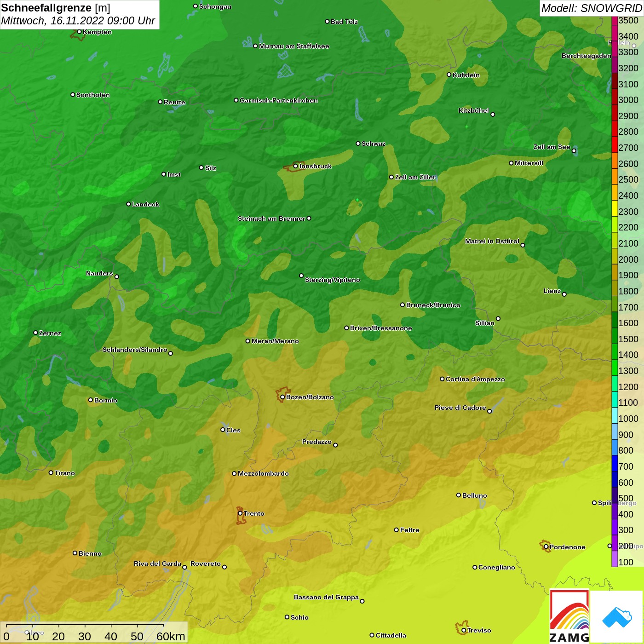Click the 3500 m legend color swatch
This screenshot has height=644, width=644.
[615, 21]
